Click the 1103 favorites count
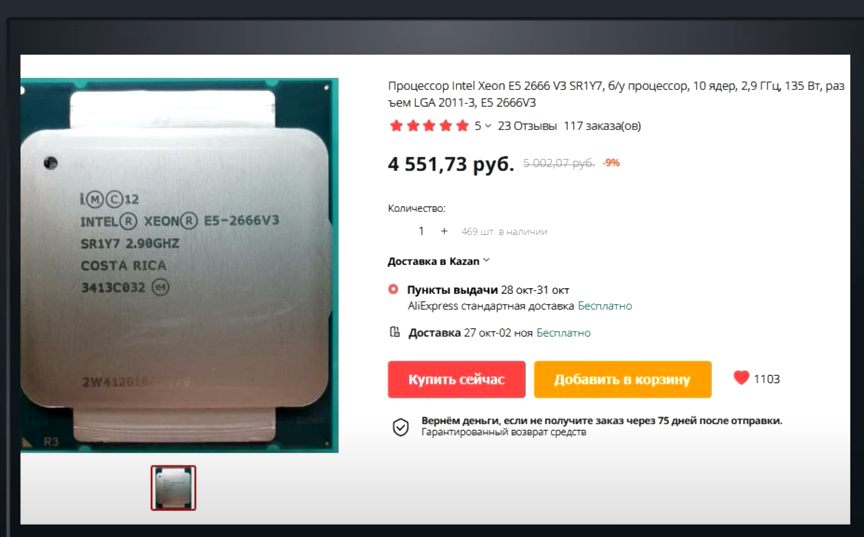Viewport: 864px width, 537px height. pyautogui.click(x=766, y=379)
